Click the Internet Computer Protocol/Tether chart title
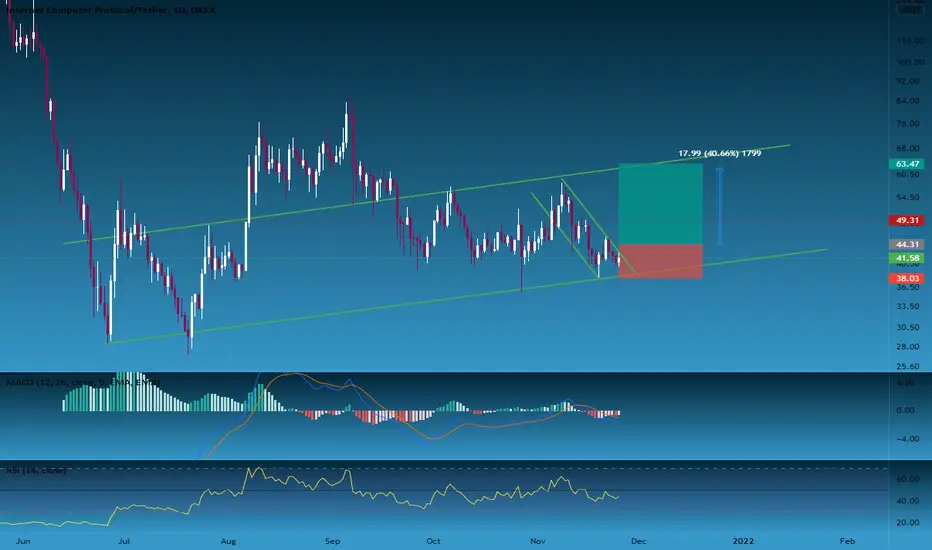Viewport: 932px width, 550px height. (111, 10)
